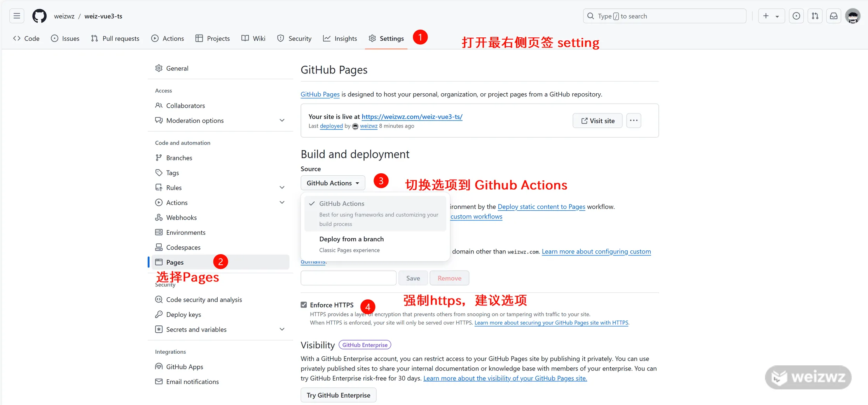Open the pull requests header icon
Image resolution: width=868 pixels, height=405 pixels.
[x=815, y=16]
